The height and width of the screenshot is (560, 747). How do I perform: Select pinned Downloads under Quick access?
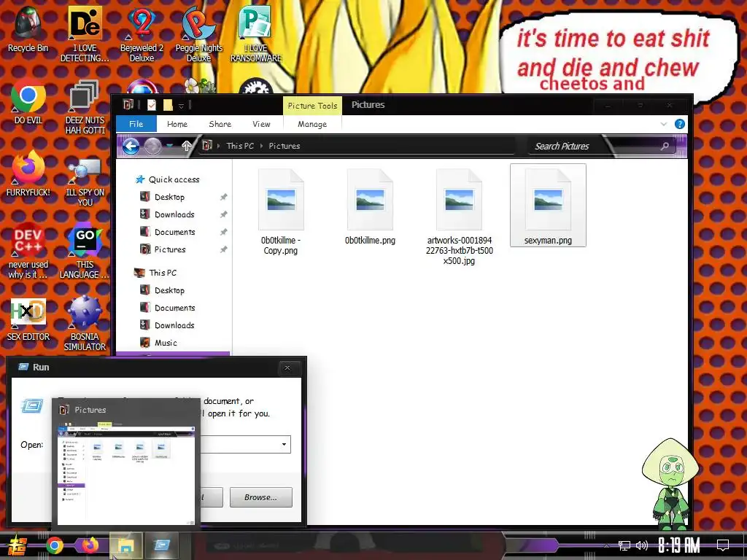tap(174, 215)
